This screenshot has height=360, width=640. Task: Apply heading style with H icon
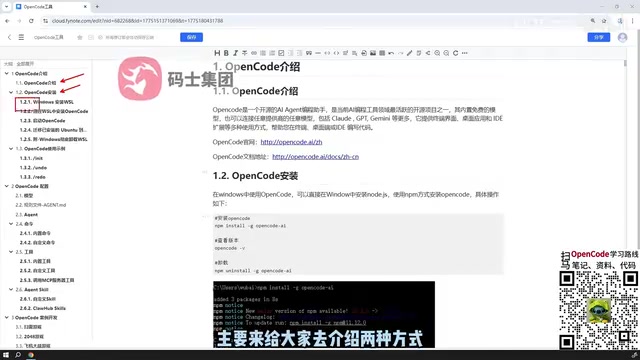point(217,53)
